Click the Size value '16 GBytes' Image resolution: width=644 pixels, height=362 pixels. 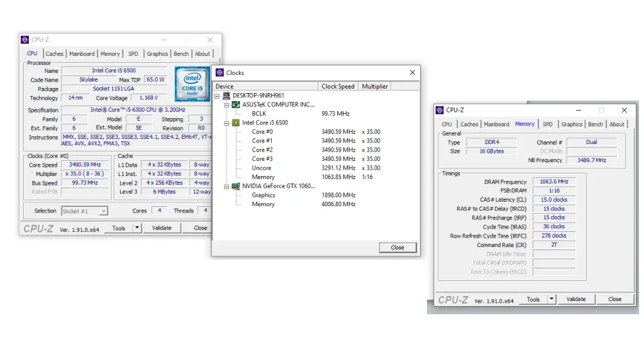point(492,151)
